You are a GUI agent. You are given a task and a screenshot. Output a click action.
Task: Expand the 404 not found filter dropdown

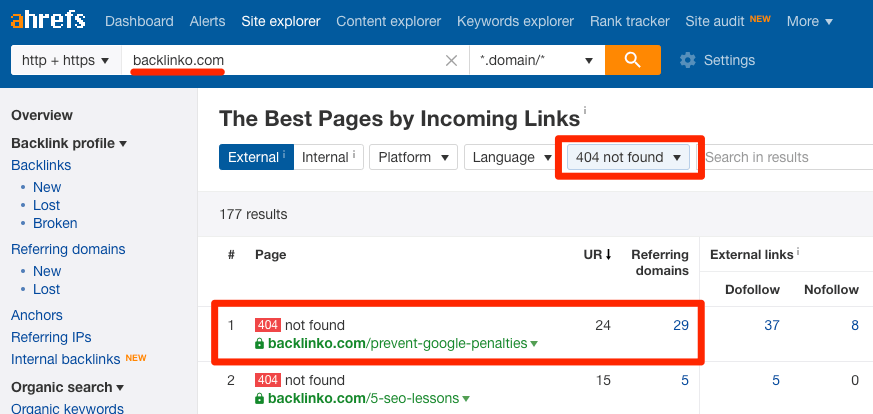pyautogui.click(x=629, y=157)
